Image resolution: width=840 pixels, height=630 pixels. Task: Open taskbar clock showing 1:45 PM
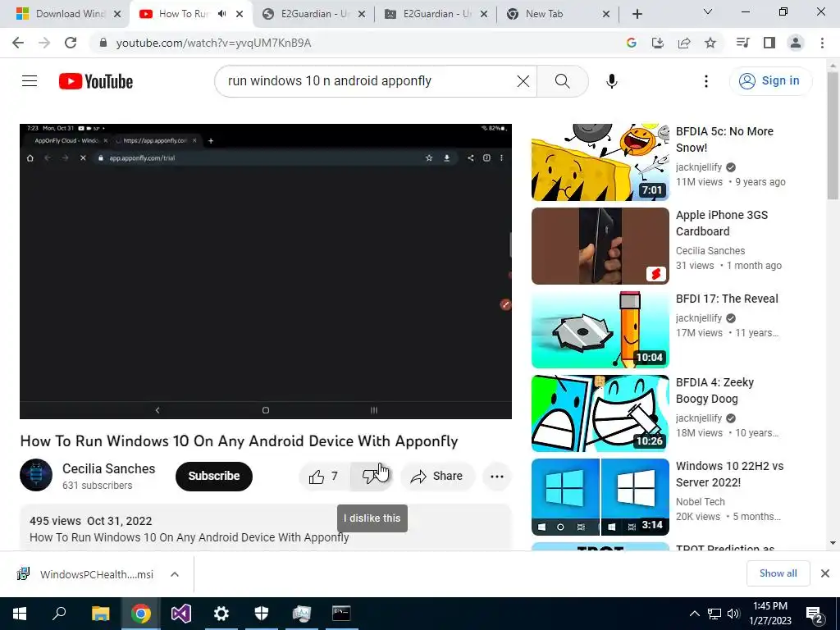coord(770,614)
